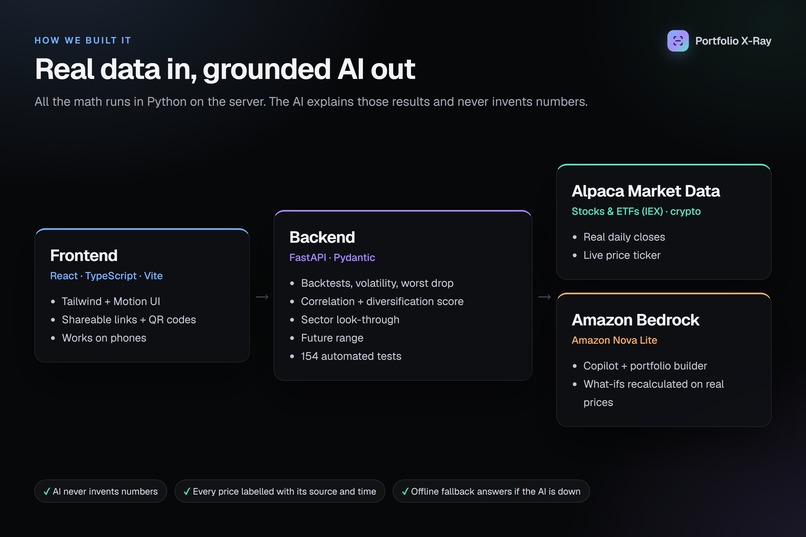Click the 'Sector look-through' bullet
The width and height of the screenshot is (806, 537).
pyautogui.click(x=350, y=320)
